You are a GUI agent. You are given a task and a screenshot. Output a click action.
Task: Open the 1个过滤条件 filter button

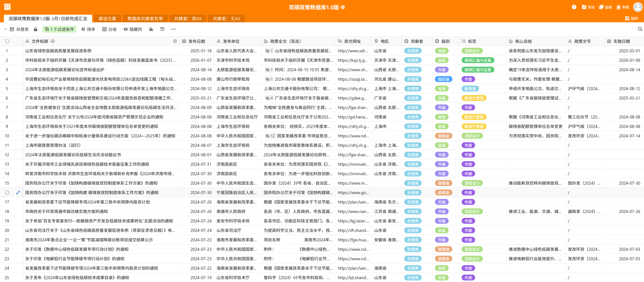point(59,29)
